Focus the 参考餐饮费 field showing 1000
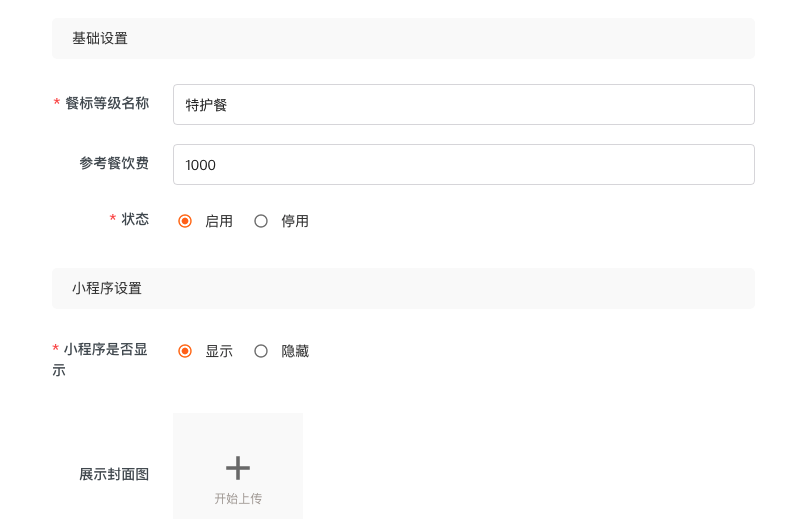The width and height of the screenshot is (794, 519). click(464, 165)
